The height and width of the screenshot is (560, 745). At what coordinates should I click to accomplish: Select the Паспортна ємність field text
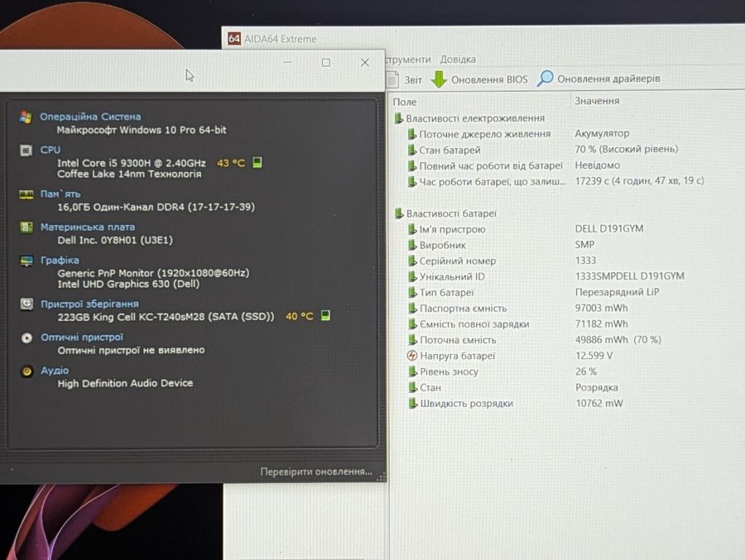464,309
